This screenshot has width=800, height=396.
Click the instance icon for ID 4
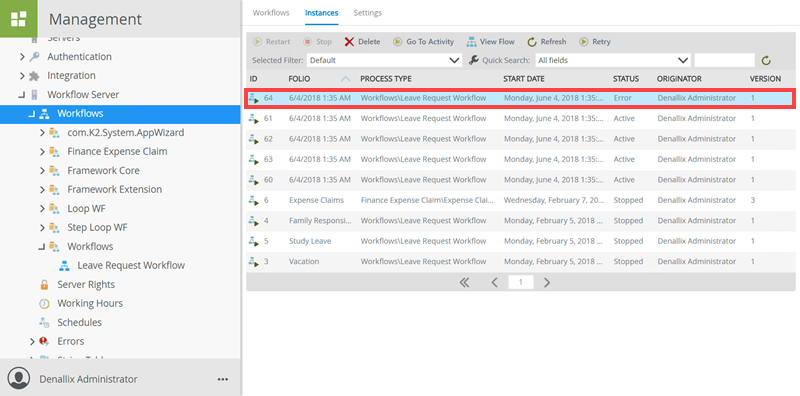254,220
